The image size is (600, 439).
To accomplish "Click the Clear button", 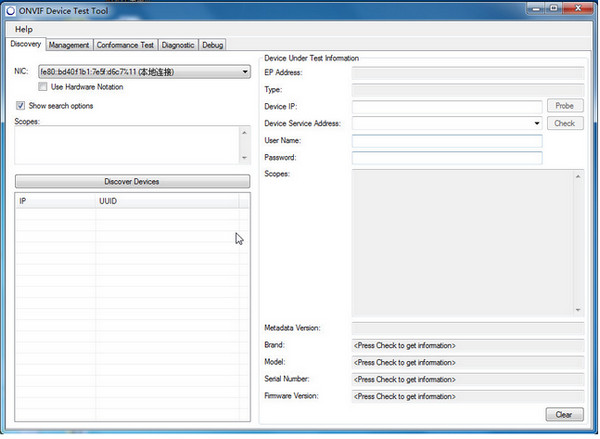I will (x=564, y=414).
